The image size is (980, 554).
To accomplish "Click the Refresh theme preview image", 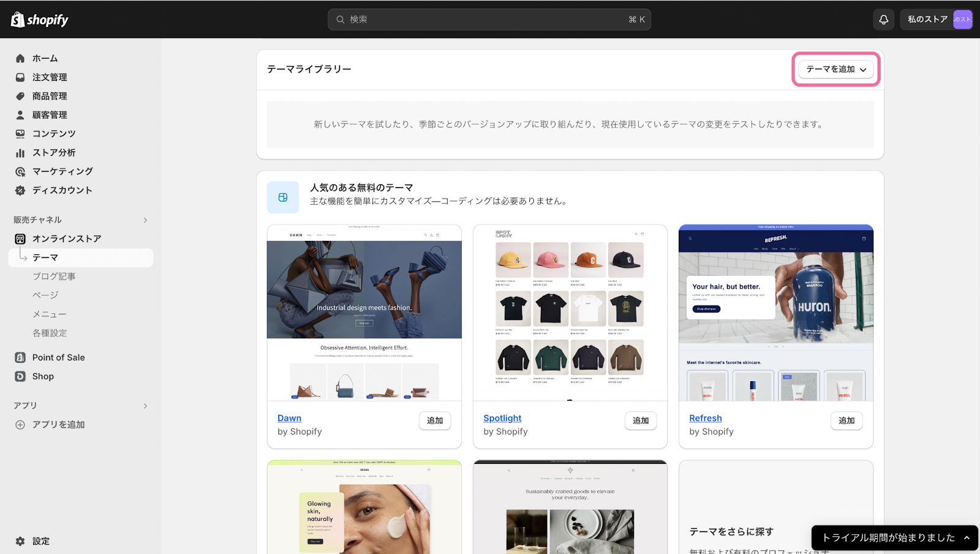I will coord(776,313).
